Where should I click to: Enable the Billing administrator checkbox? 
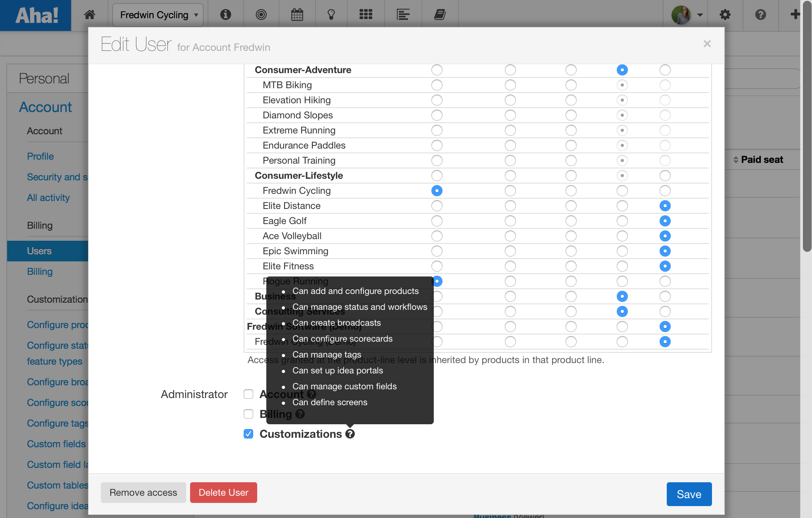click(248, 414)
